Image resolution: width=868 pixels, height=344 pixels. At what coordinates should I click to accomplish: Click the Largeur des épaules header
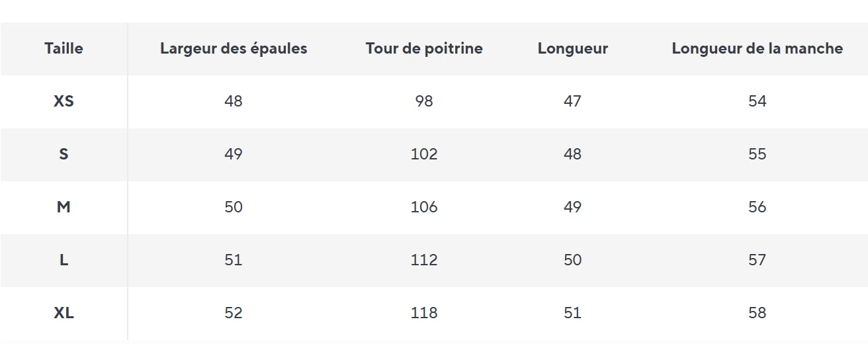tap(234, 48)
